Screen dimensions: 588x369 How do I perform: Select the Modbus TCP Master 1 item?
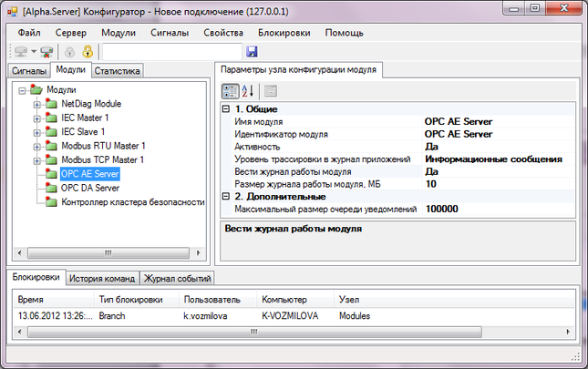102,160
